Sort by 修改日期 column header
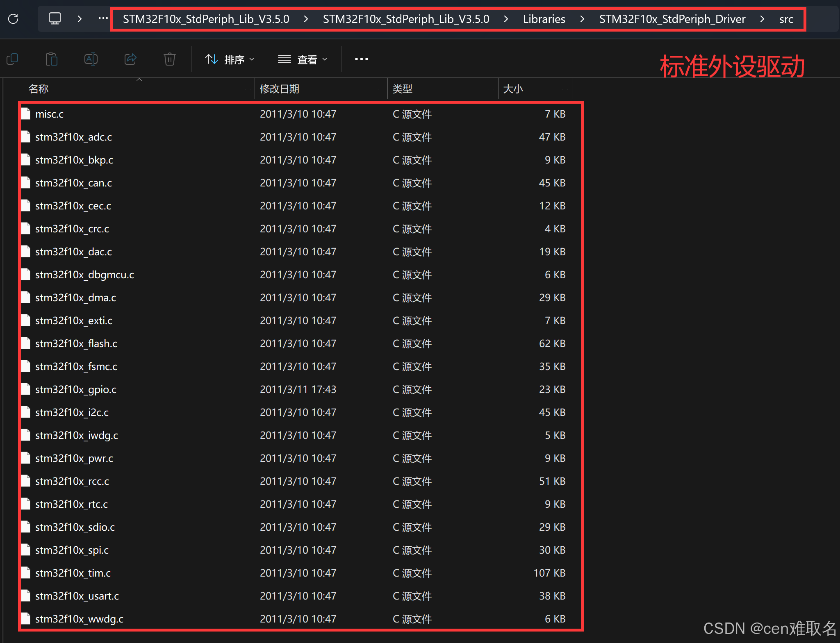The height and width of the screenshot is (643, 840). click(280, 89)
